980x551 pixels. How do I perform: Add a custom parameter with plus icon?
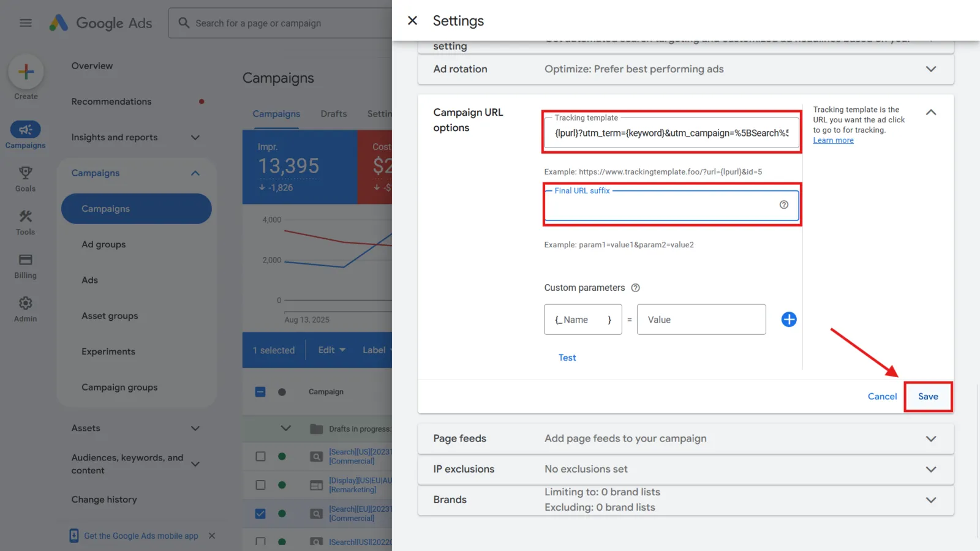[789, 320]
